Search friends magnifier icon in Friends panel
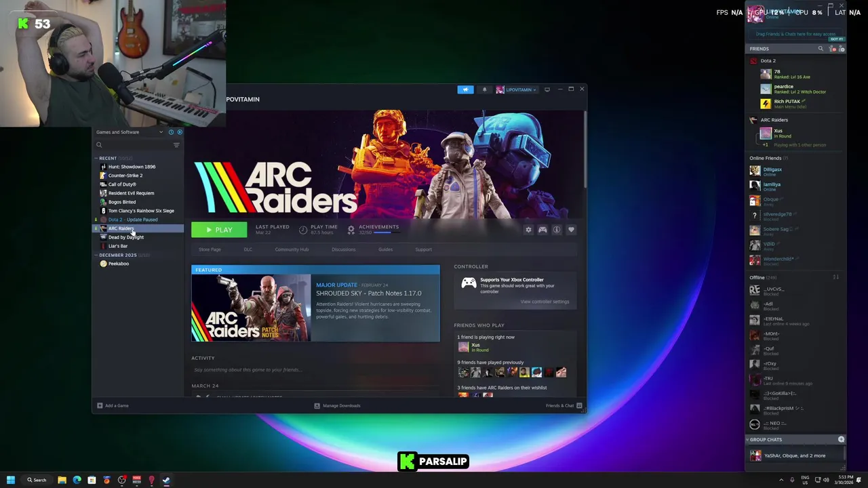The width and height of the screenshot is (868, 488). (x=821, y=49)
